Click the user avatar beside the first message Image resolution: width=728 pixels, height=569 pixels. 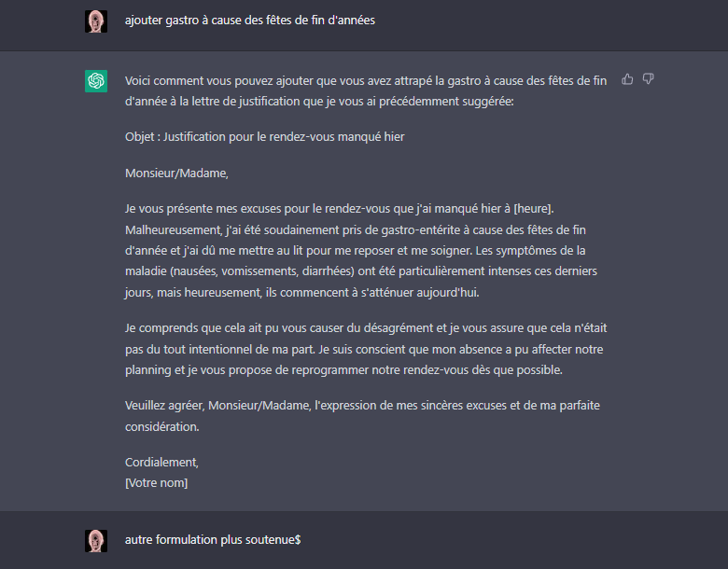click(x=96, y=21)
